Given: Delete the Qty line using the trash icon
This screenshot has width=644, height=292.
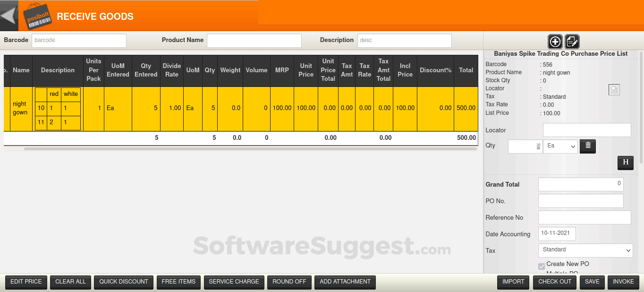Looking at the screenshot, I should click(x=587, y=146).
